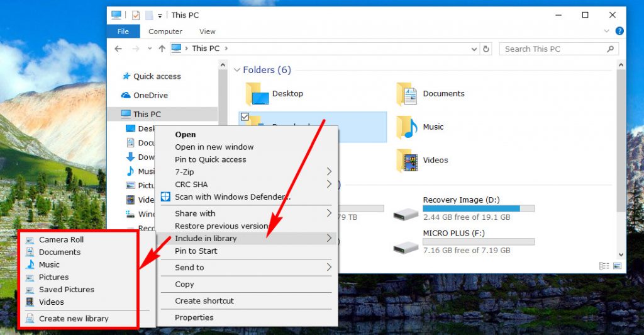Click the Music note icon in sidebar
This screenshot has height=335, width=644.
[130, 171]
